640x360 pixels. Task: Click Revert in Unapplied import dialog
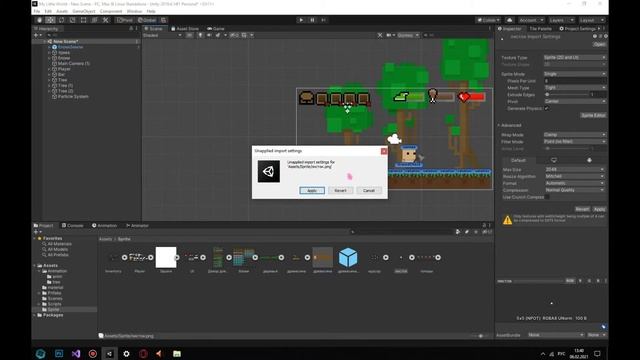pyautogui.click(x=340, y=191)
